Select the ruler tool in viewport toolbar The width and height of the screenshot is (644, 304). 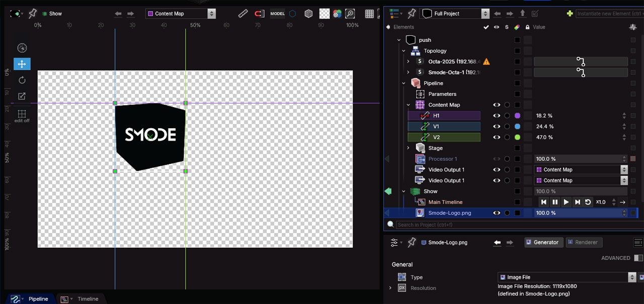pyautogui.click(x=243, y=14)
